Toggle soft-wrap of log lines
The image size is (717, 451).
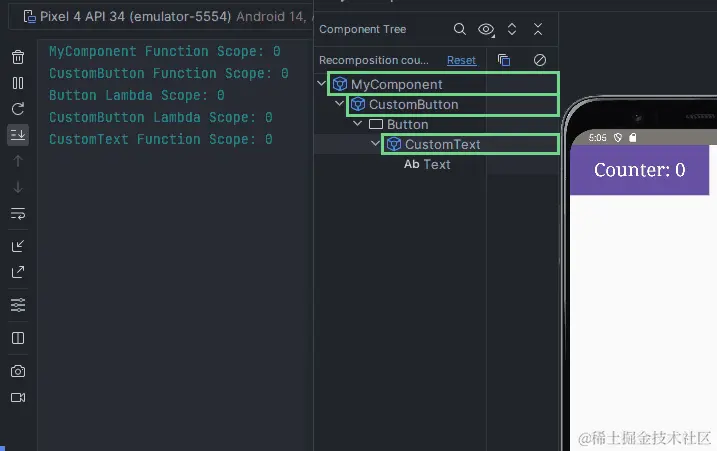coord(18,213)
